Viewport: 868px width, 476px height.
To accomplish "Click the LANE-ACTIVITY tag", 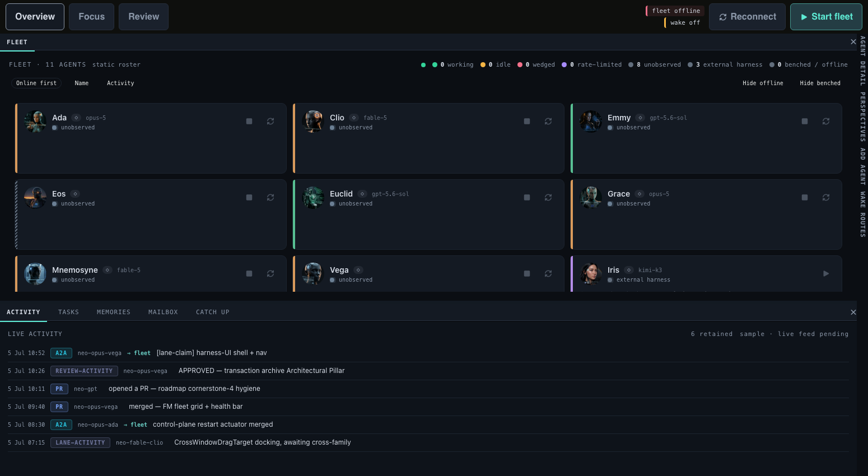I will pos(80,442).
